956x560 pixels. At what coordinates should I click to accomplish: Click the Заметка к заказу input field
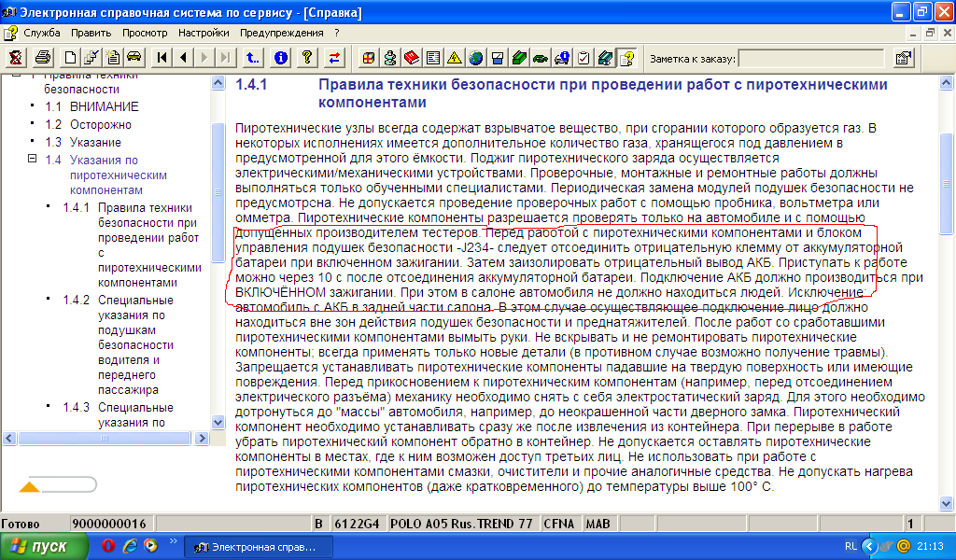pos(810,58)
